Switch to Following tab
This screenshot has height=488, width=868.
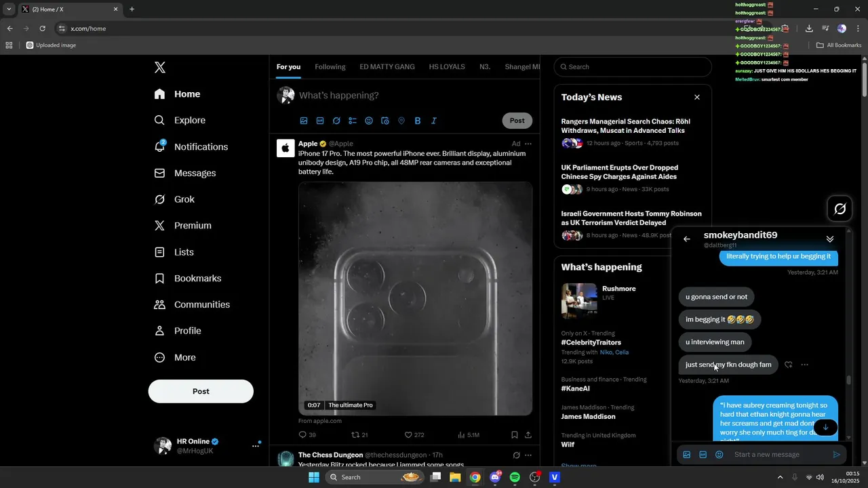pyautogui.click(x=330, y=67)
